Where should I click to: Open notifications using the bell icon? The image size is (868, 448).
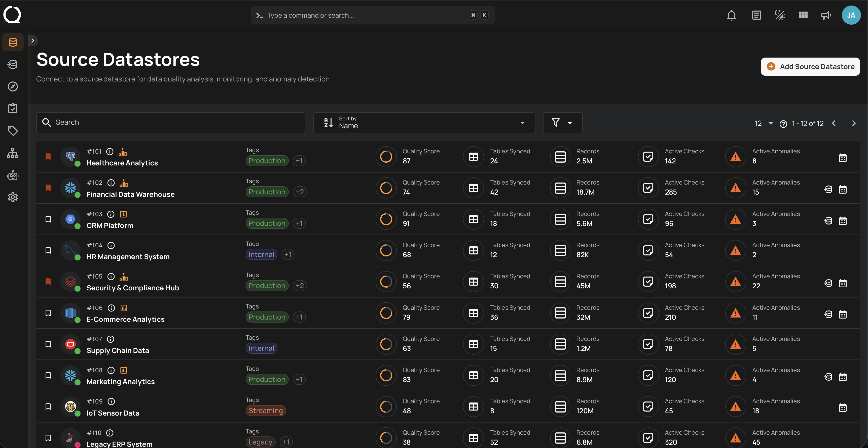tap(732, 15)
